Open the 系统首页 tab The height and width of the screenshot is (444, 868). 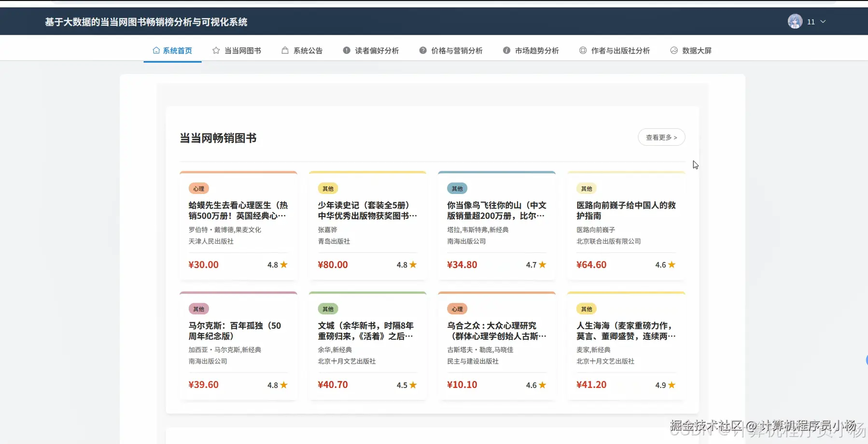click(172, 51)
